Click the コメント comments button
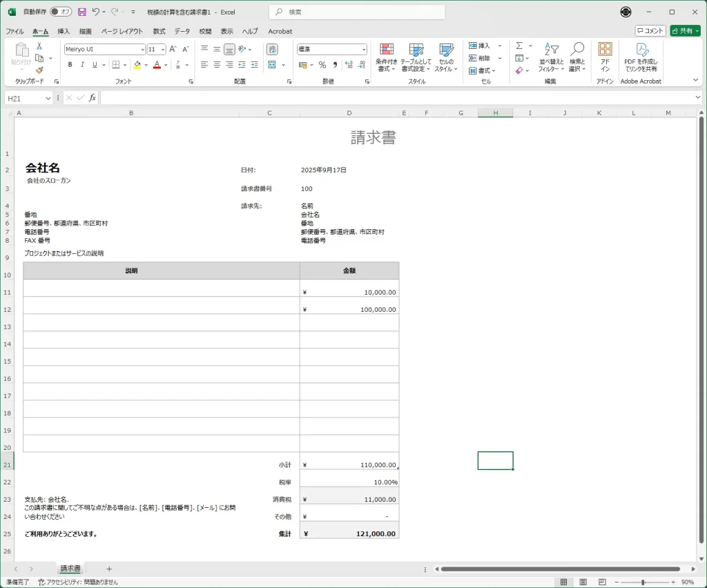 click(650, 31)
